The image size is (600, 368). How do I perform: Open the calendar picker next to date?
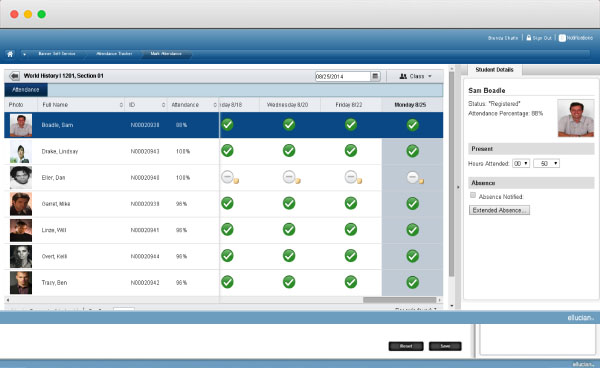tap(375, 76)
